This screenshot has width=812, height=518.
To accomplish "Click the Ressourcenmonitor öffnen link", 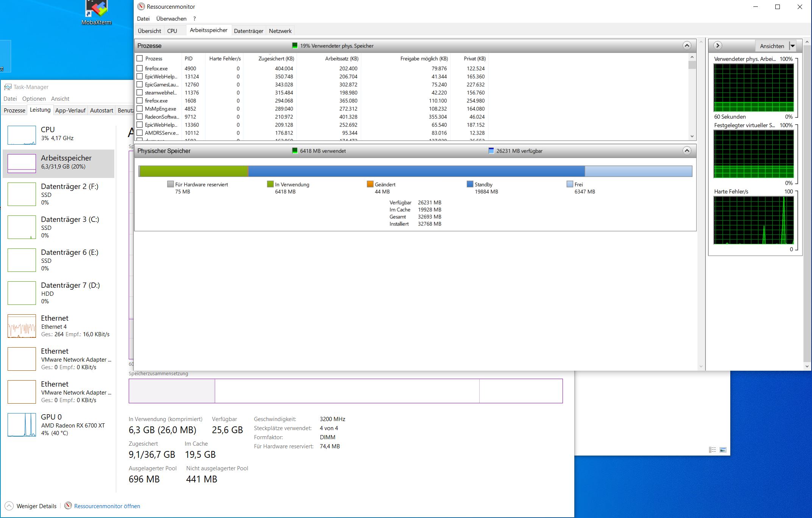I will click(x=107, y=506).
